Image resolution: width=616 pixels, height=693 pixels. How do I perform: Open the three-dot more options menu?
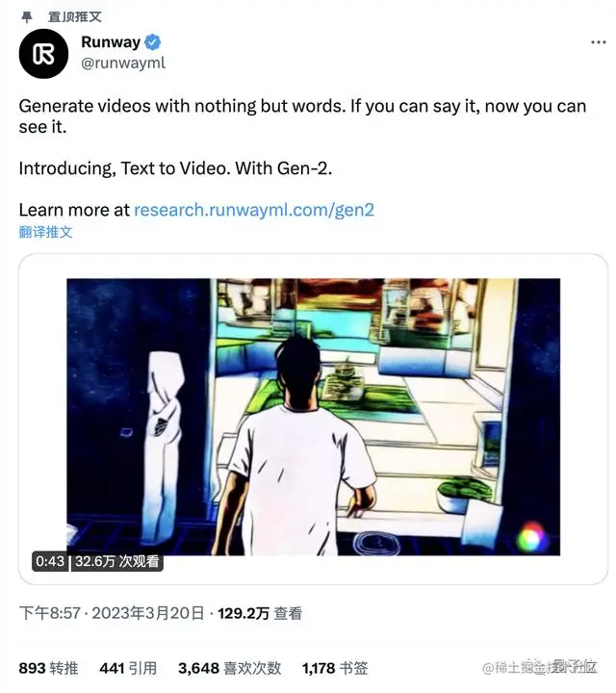(598, 42)
